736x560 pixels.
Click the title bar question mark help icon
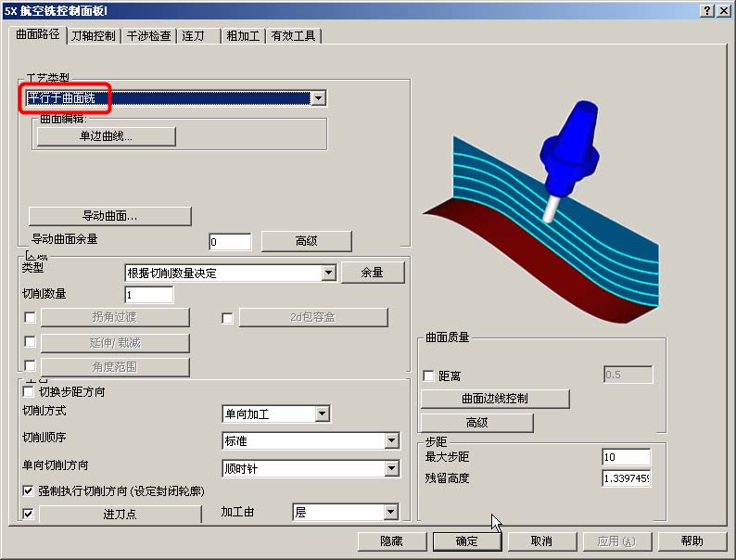pyautogui.click(x=707, y=10)
